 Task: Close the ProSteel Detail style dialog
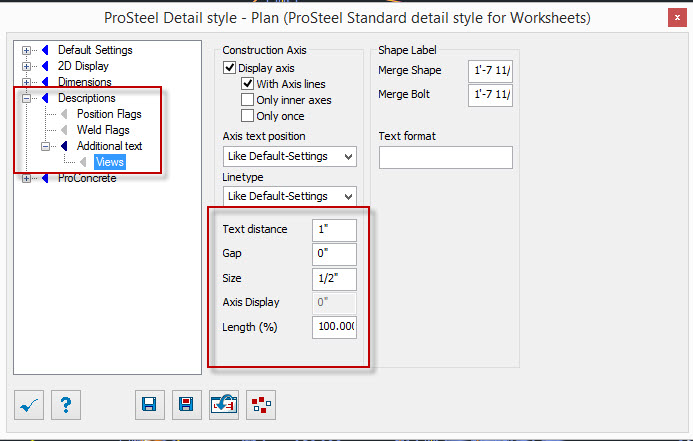[x=677, y=18]
